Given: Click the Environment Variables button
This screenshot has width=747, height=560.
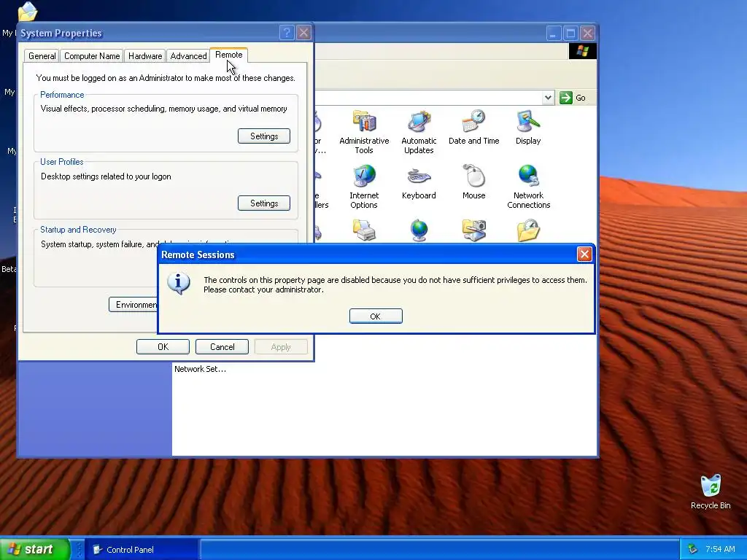Looking at the screenshot, I should tap(133, 305).
